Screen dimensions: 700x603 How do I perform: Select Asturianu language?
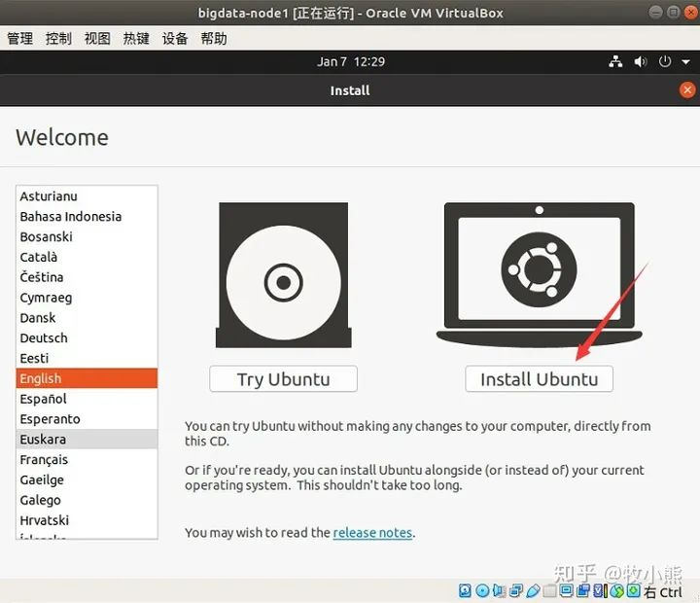tap(87, 196)
